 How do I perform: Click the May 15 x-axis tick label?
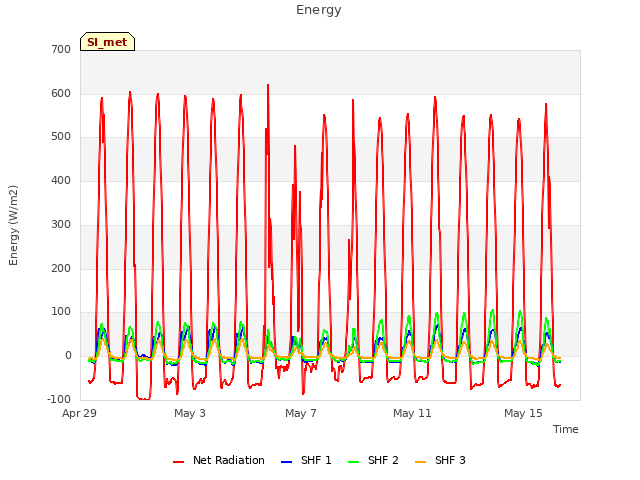click(523, 413)
